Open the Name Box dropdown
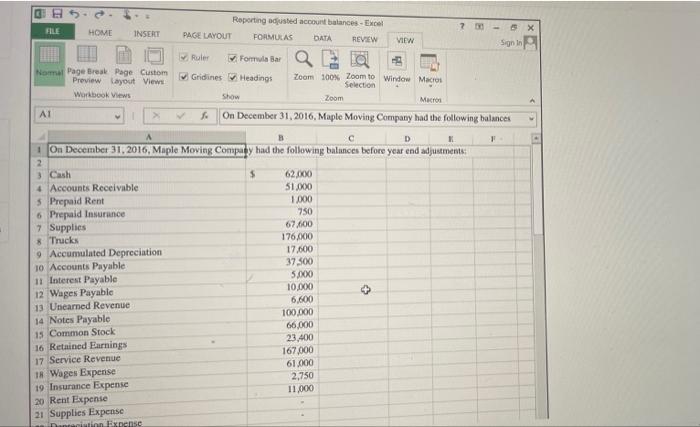This screenshot has width=700, height=427. [117, 117]
